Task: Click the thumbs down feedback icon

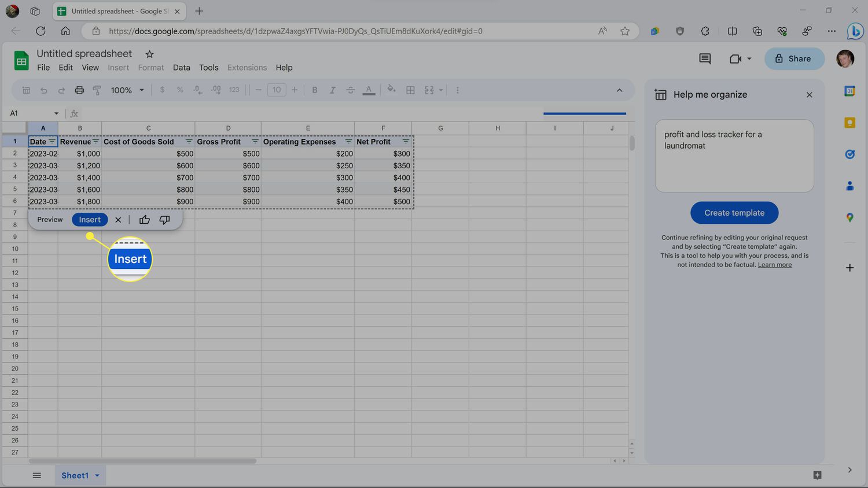Action: [165, 220]
